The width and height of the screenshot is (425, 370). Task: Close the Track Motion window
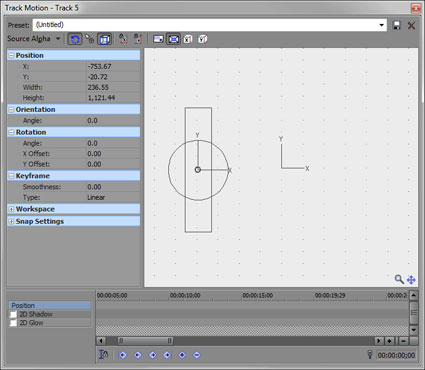pos(416,8)
